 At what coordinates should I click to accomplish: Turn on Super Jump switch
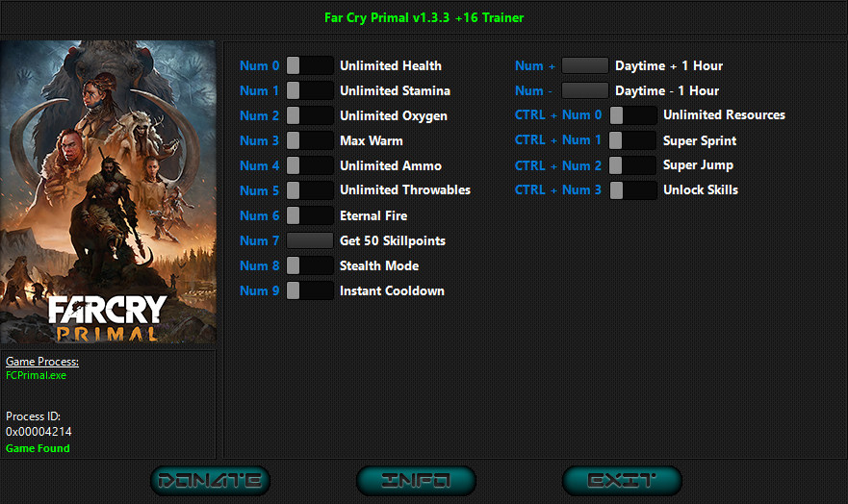pos(633,165)
